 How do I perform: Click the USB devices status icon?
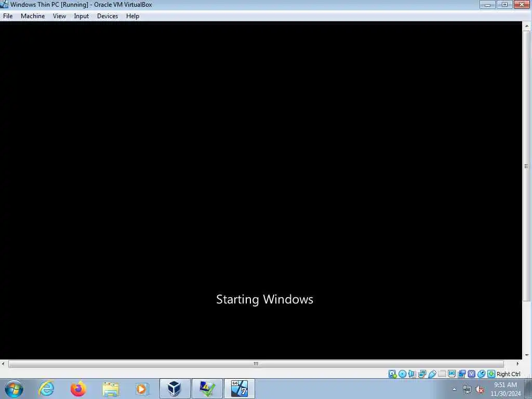432,374
